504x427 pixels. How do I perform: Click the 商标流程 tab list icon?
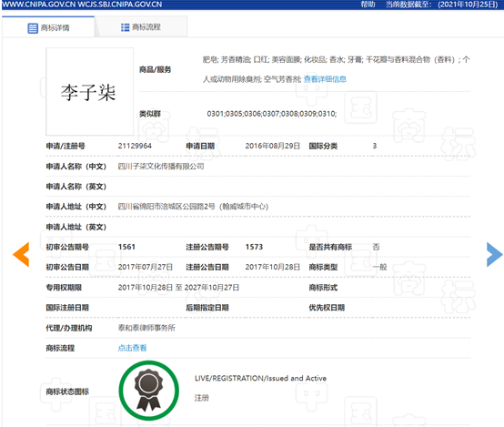125,27
